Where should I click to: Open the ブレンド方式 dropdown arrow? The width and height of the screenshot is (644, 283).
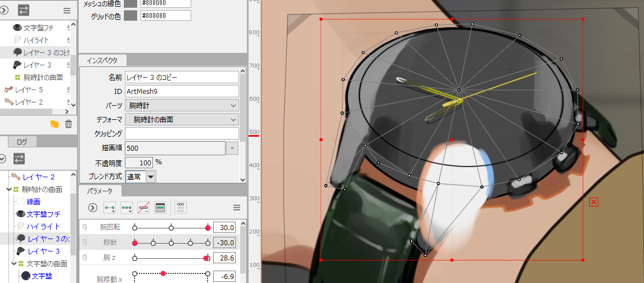151,177
